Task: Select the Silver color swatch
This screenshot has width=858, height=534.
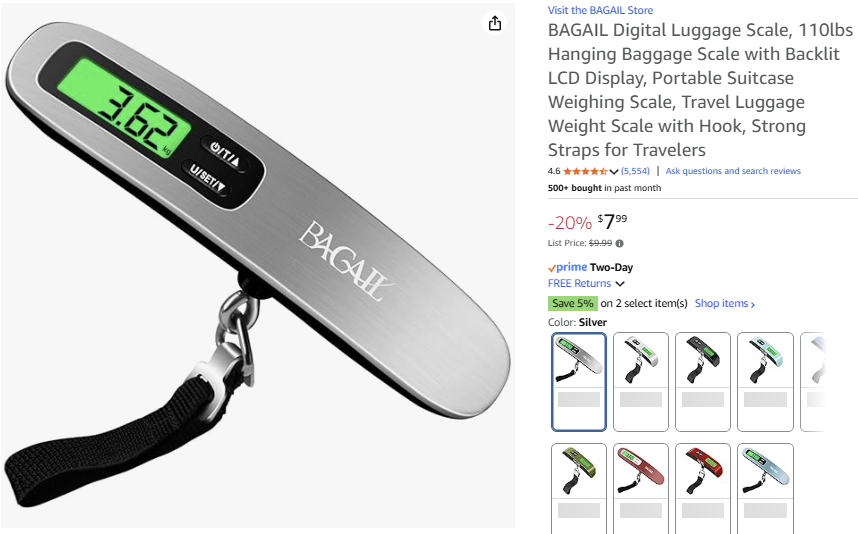Action: click(x=579, y=382)
